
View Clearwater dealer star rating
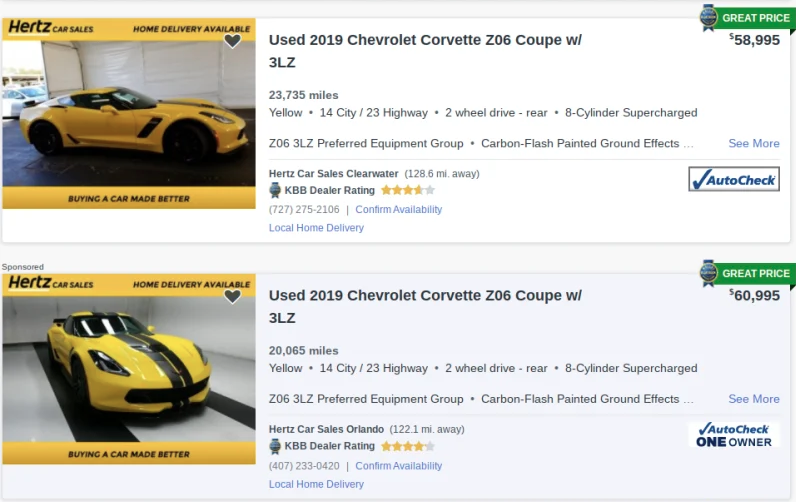[x=407, y=190]
